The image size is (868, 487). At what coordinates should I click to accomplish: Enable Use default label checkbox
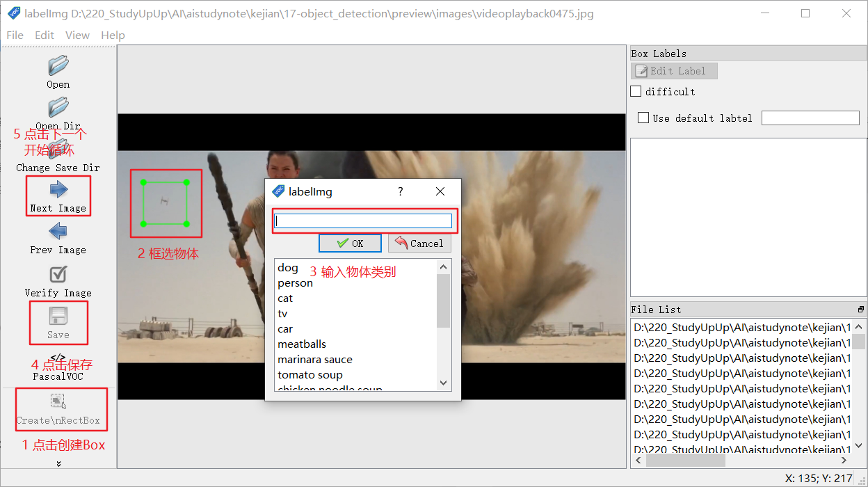tap(643, 118)
